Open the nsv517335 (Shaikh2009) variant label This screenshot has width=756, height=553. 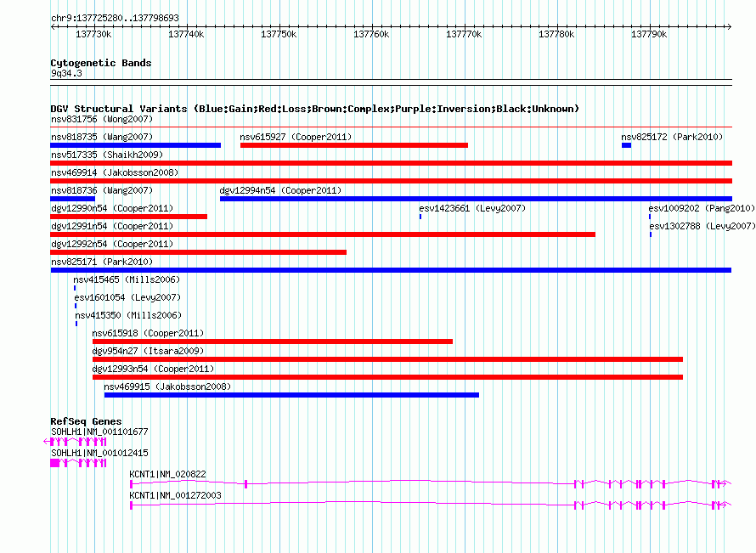[107, 155]
